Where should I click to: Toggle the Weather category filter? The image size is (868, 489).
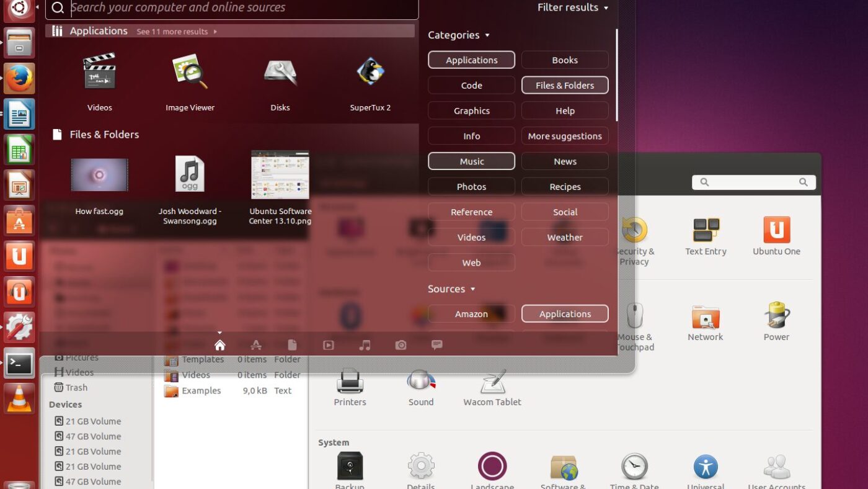[x=565, y=237]
